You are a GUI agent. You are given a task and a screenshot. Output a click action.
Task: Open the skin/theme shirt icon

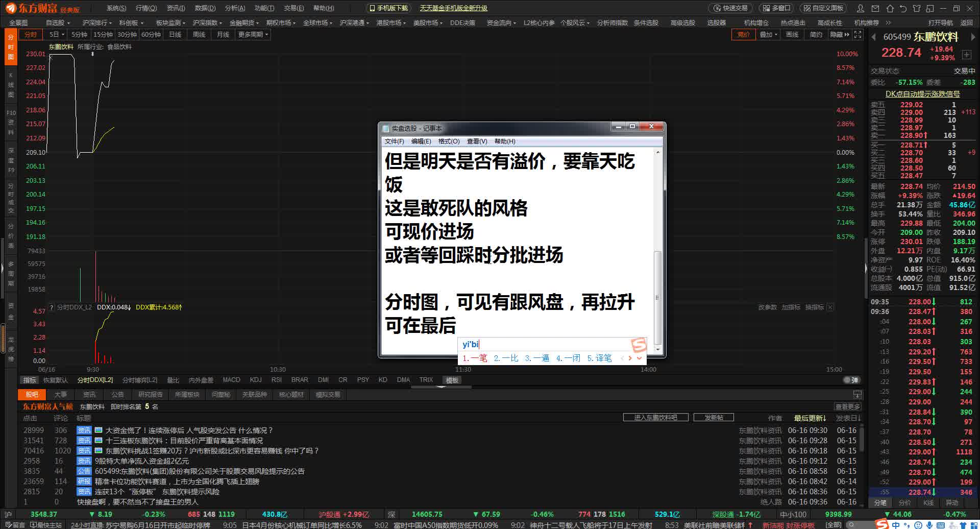[x=917, y=8]
